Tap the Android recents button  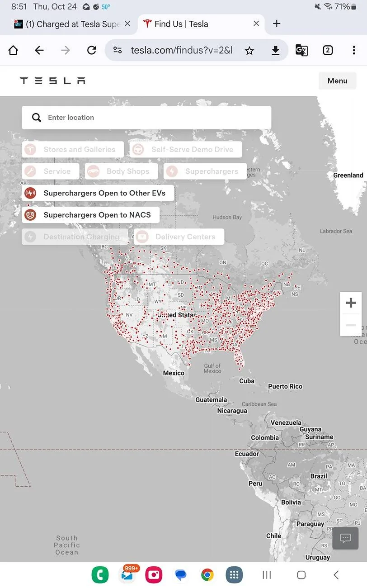pos(267,575)
